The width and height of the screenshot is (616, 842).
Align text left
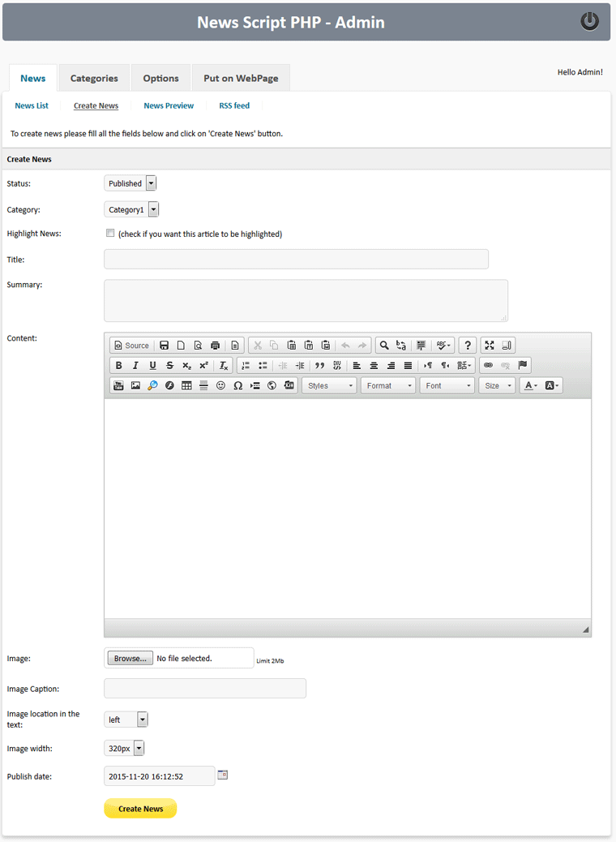(357, 365)
